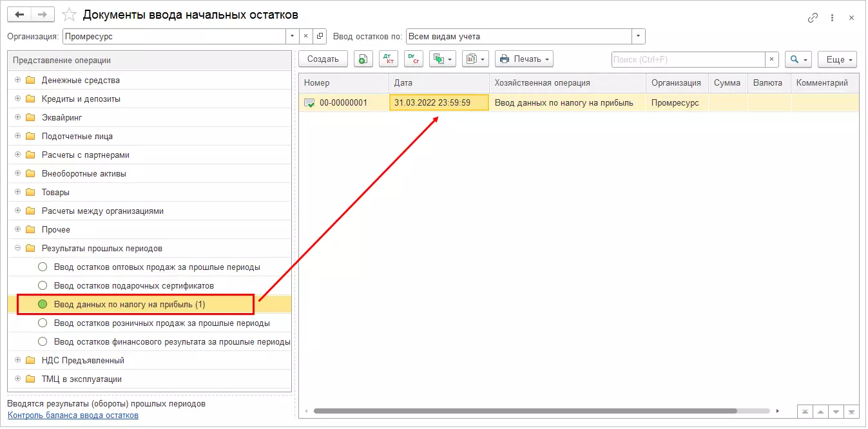Add this form to favorites with the star
The width and height of the screenshot is (868, 429).
(70, 14)
